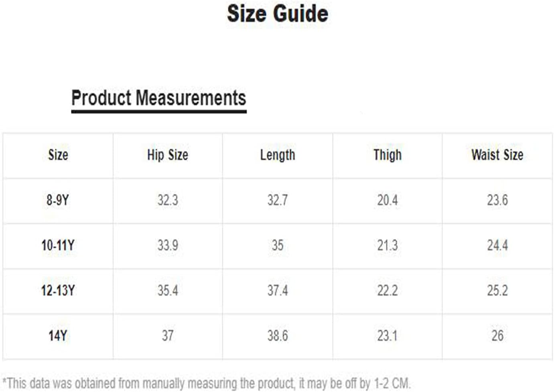Viewport: 554px width, 392px height.
Task: Select the 10-11Y size row label
Action: click(58, 245)
